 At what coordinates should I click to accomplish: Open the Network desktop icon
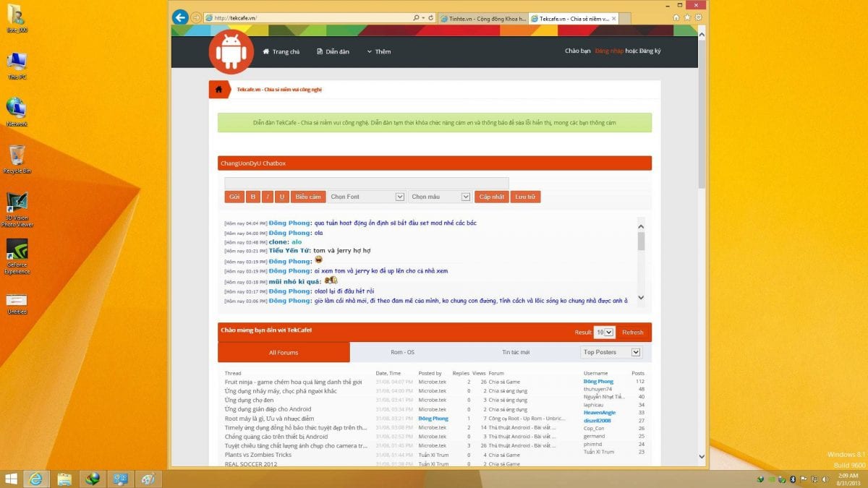[x=17, y=112]
